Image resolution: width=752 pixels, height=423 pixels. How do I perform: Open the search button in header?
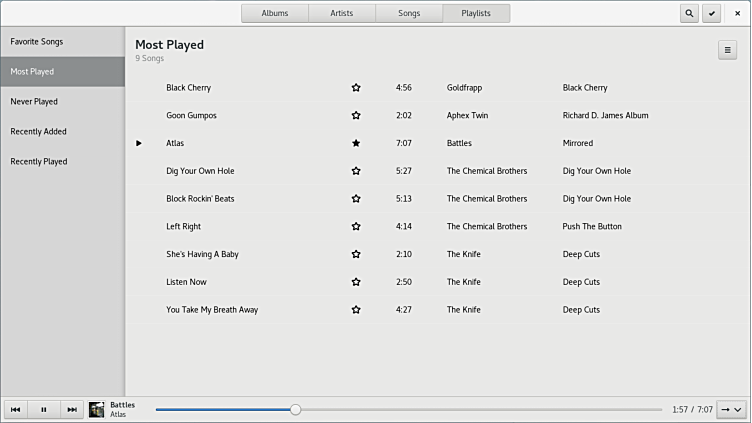[689, 13]
